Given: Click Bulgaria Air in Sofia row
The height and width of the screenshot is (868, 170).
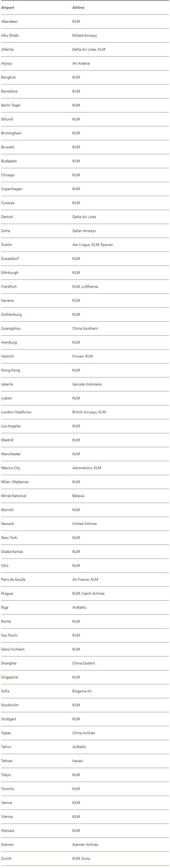Looking at the screenshot, I should [x=82, y=691].
